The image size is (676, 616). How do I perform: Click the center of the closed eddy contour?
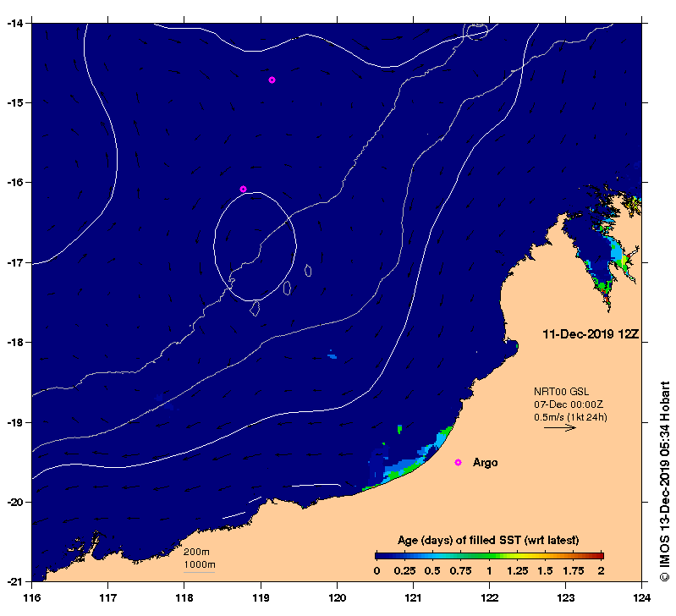(x=255, y=246)
